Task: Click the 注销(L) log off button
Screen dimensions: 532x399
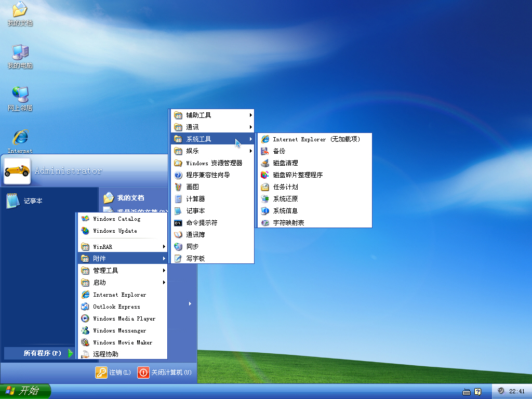Action: pyautogui.click(x=113, y=372)
